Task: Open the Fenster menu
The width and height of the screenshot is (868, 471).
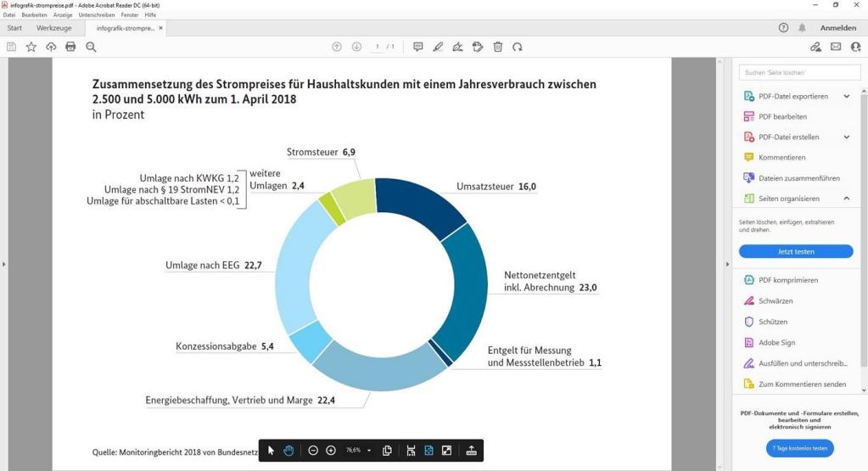Action: (130, 15)
